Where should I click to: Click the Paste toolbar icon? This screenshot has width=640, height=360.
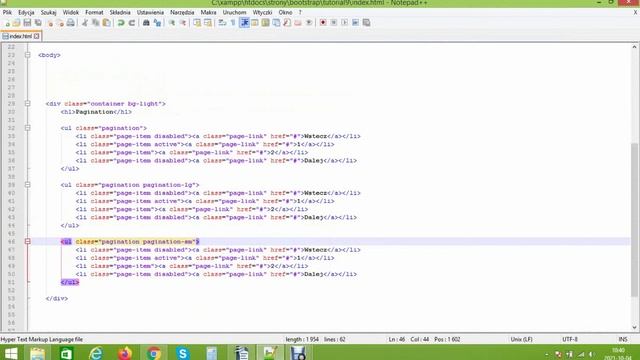[x=107, y=23]
